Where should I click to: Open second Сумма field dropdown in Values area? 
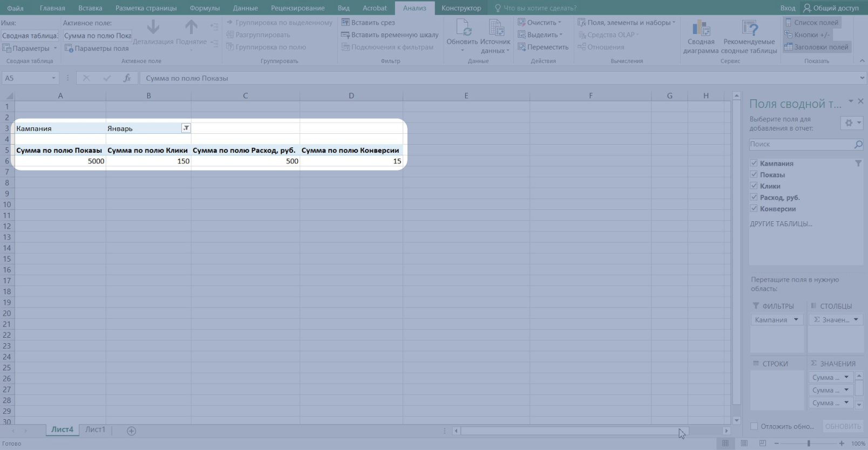(x=846, y=390)
